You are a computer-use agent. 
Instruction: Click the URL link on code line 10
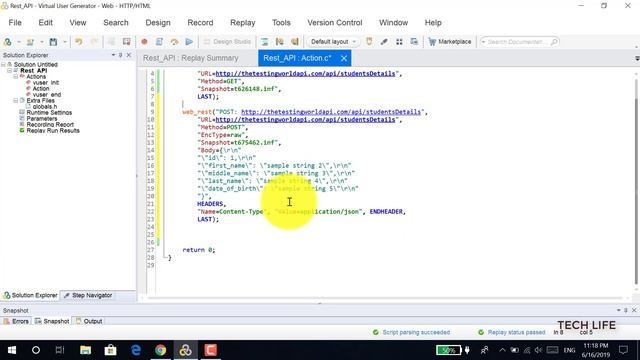[305, 120]
